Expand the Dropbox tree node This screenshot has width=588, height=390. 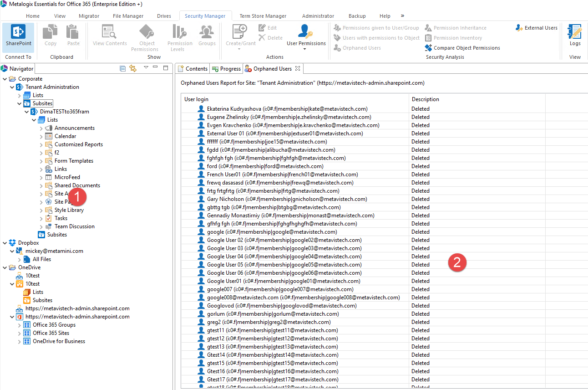[x=5, y=242]
